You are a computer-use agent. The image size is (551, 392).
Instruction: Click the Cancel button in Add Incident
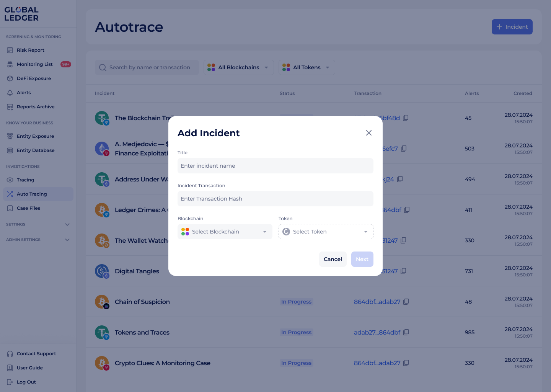[x=333, y=259]
